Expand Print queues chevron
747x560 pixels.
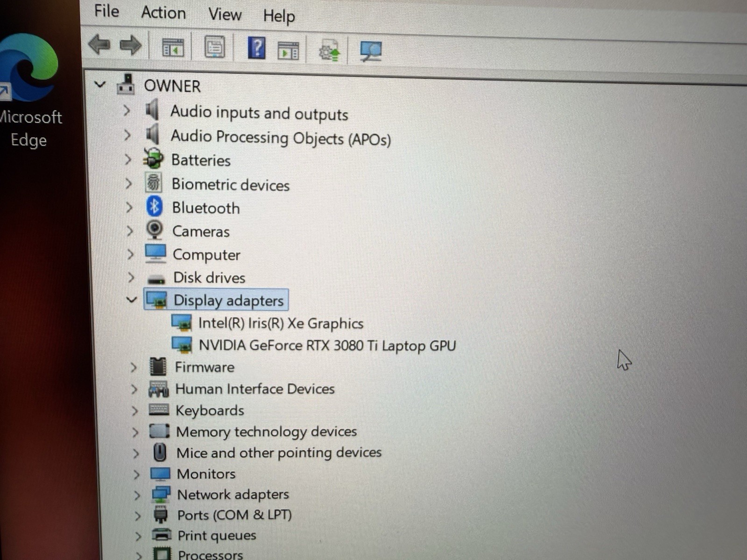(138, 536)
